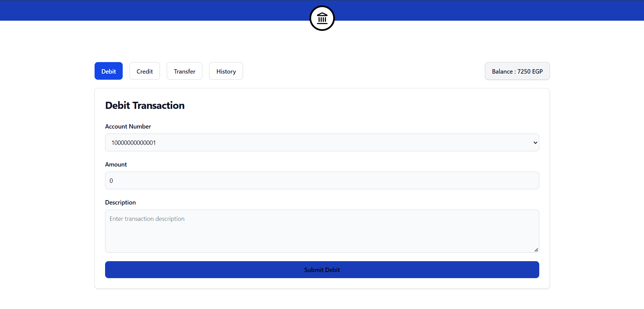Switch to the Debit tab
Image resolution: width=644 pixels, height=309 pixels.
pyautogui.click(x=108, y=71)
